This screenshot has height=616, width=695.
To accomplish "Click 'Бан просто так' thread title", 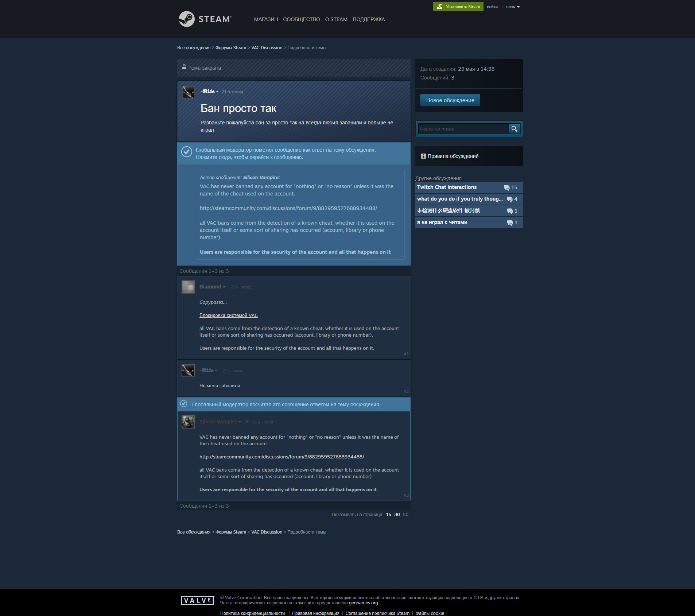I will click(238, 108).
